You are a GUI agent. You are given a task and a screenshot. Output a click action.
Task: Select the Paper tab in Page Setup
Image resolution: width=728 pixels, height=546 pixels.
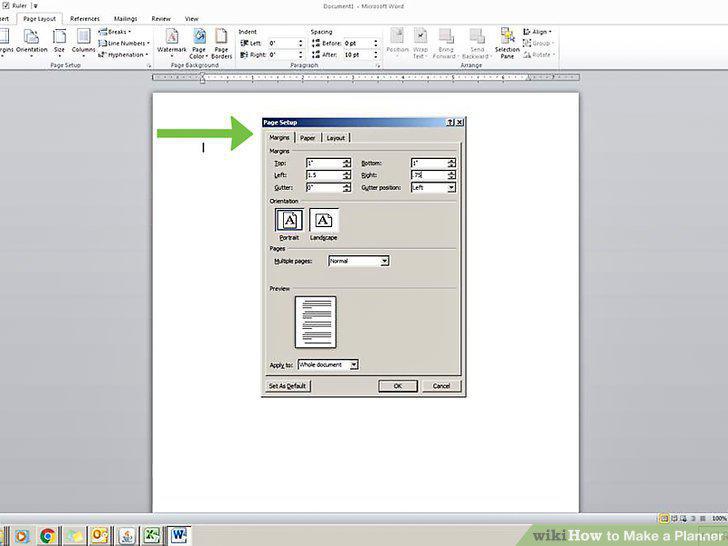(x=307, y=138)
